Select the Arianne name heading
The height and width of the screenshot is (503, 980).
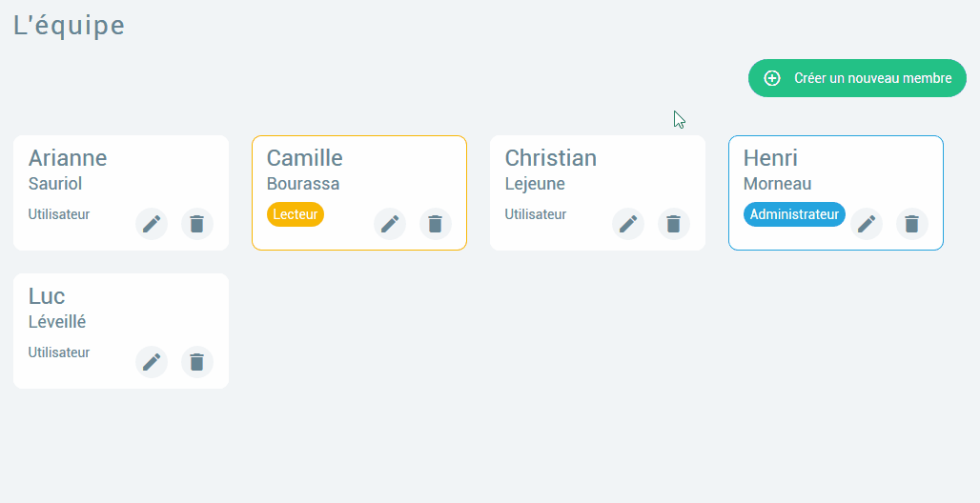click(x=68, y=158)
